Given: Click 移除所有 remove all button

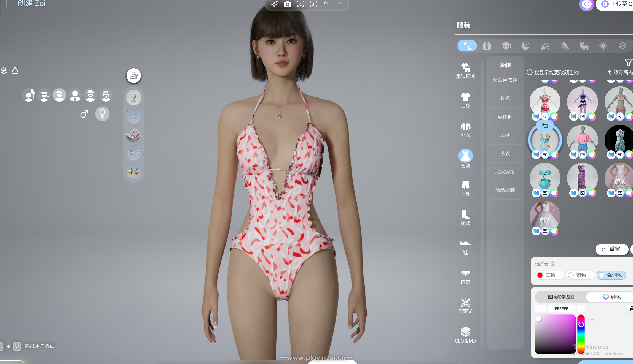Looking at the screenshot, I should click(x=620, y=72).
